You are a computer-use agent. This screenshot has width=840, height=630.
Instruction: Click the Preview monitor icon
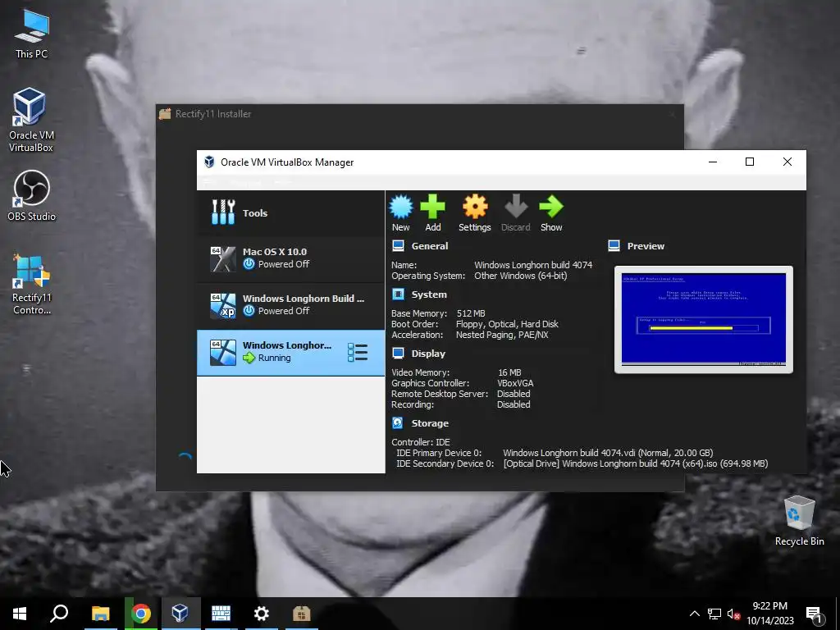coord(614,246)
